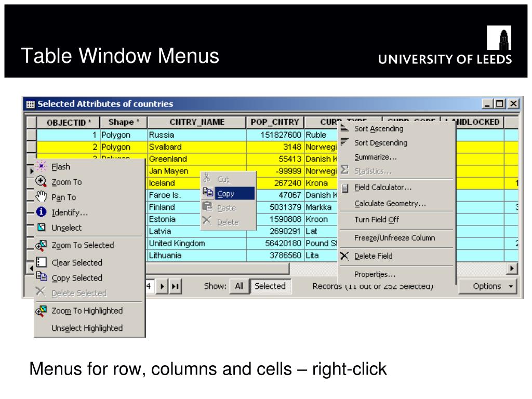Jump to last record button
Viewport: 532px width, 399px height.
[175, 286]
